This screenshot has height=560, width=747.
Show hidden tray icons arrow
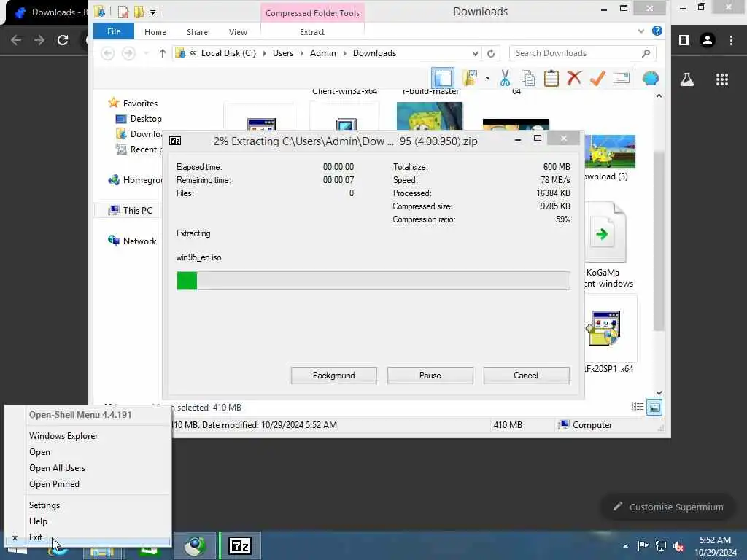(x=625, y=546)
